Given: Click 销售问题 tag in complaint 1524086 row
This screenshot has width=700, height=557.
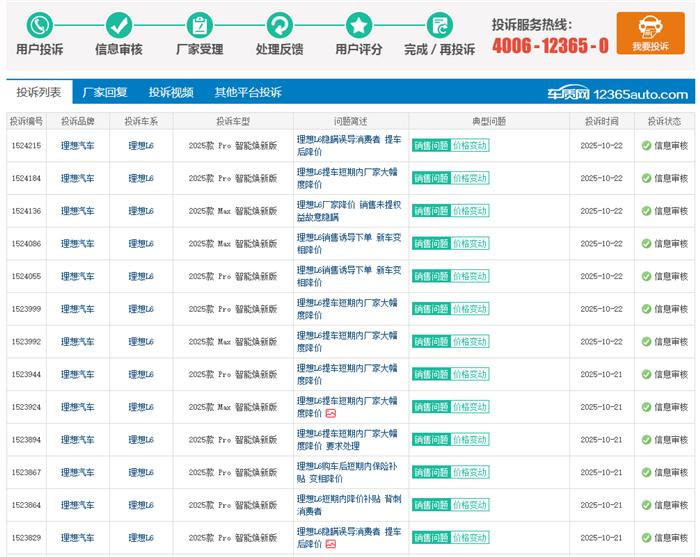Looking at the screenshot, I should click(x=430, y=244).
